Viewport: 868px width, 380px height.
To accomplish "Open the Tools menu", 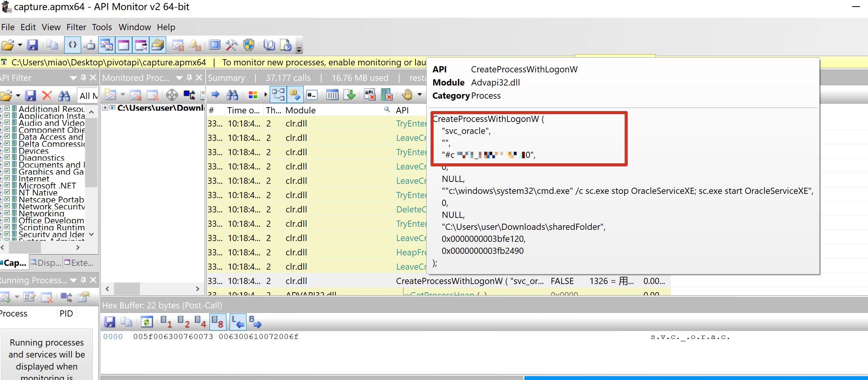I will (x=102, y=27).
